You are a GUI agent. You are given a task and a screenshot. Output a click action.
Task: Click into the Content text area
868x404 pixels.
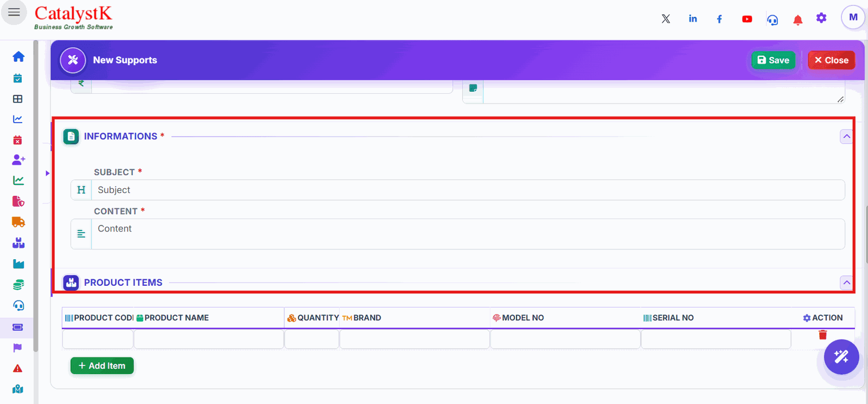pyautogui.click(x=468, y=234)
